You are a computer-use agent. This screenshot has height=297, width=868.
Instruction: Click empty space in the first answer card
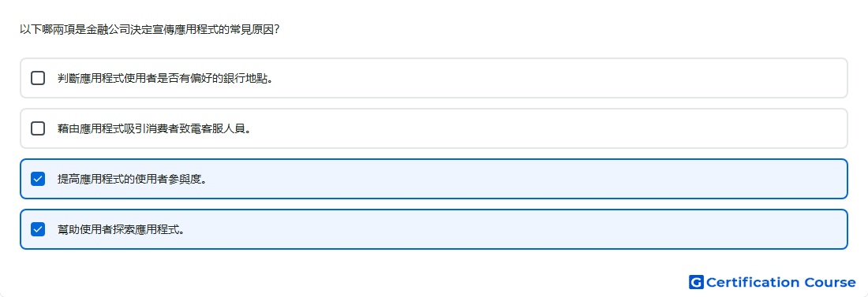click(554, 78)
